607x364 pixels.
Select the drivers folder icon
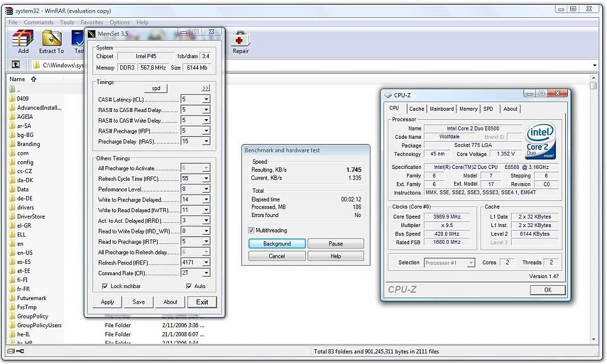click(12, 207)
